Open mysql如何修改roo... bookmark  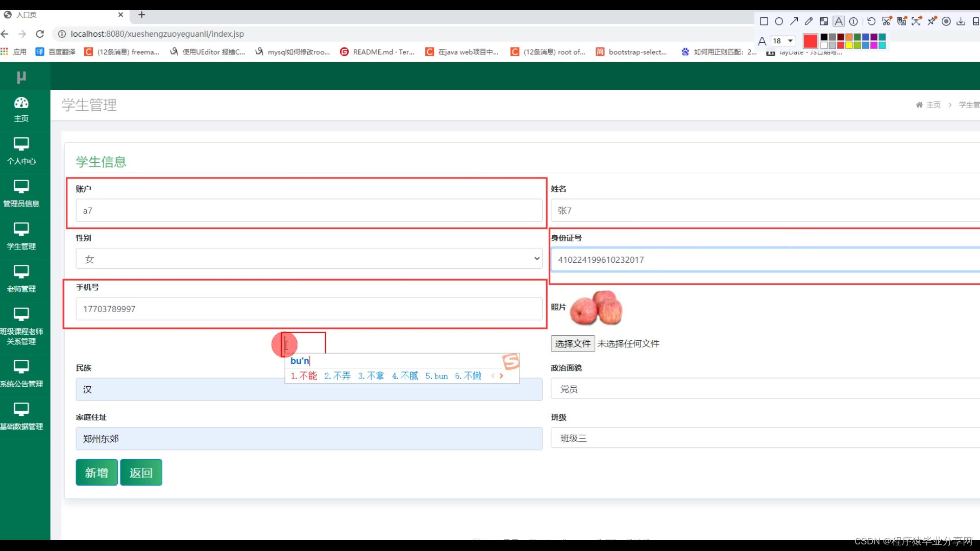click(x=293, y=52)
